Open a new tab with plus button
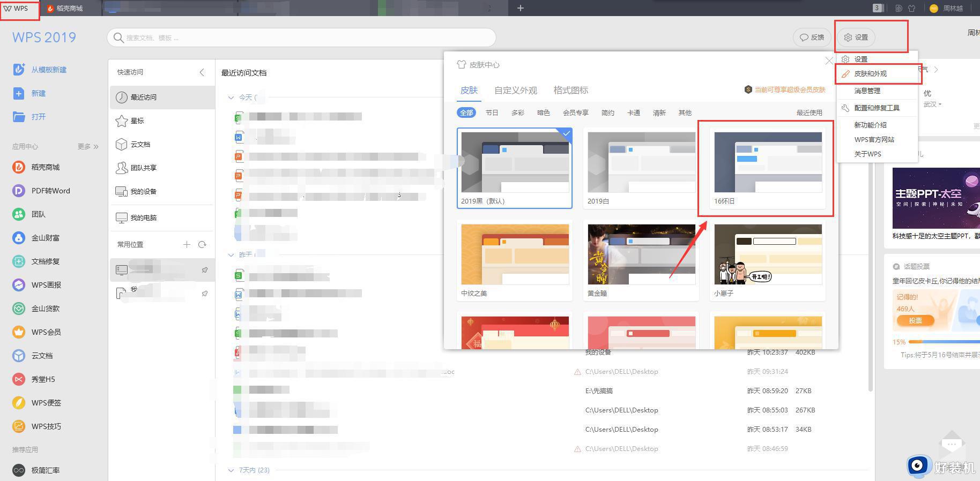Image resolution: width=980 pixels, height=481 pixels. pyautogui.click(x=520, y=8)
